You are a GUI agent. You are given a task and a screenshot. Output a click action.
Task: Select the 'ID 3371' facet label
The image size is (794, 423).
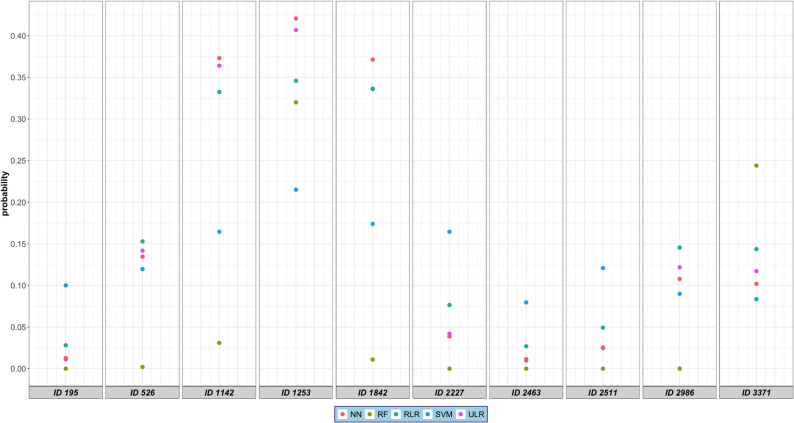[756, 393]
